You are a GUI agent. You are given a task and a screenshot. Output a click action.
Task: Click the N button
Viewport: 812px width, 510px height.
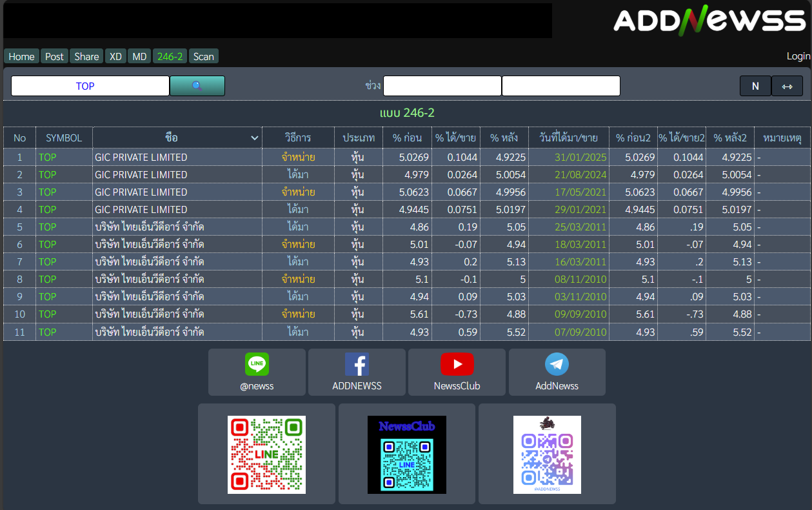click(755, 86)
